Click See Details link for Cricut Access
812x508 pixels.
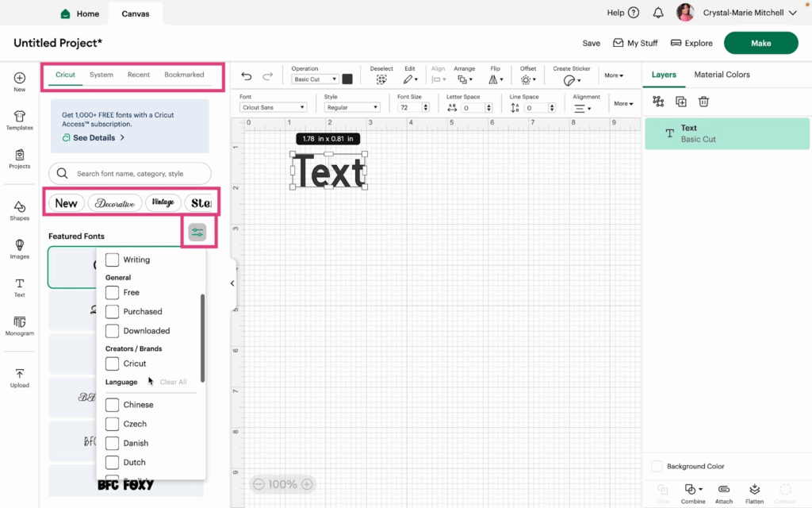[x=94, y=138]
